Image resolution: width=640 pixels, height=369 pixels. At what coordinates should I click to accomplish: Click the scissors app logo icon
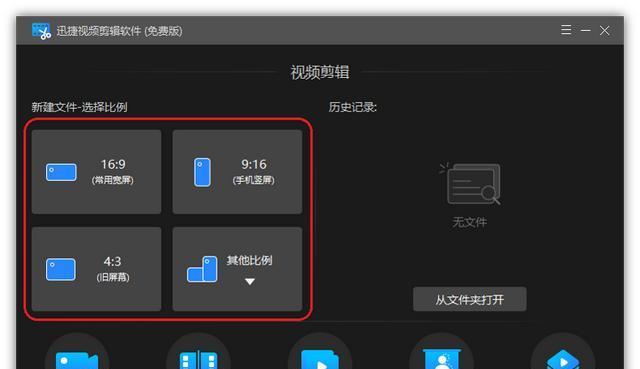(41, 31)
